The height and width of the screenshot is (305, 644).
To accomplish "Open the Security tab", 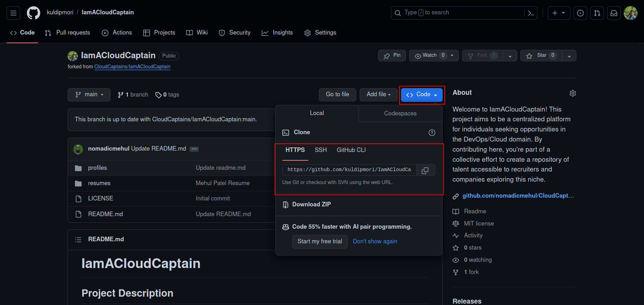I will point(235,33).
